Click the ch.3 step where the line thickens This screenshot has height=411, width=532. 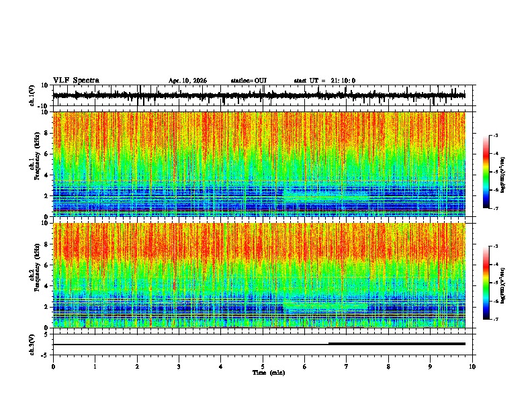[328, 344]
